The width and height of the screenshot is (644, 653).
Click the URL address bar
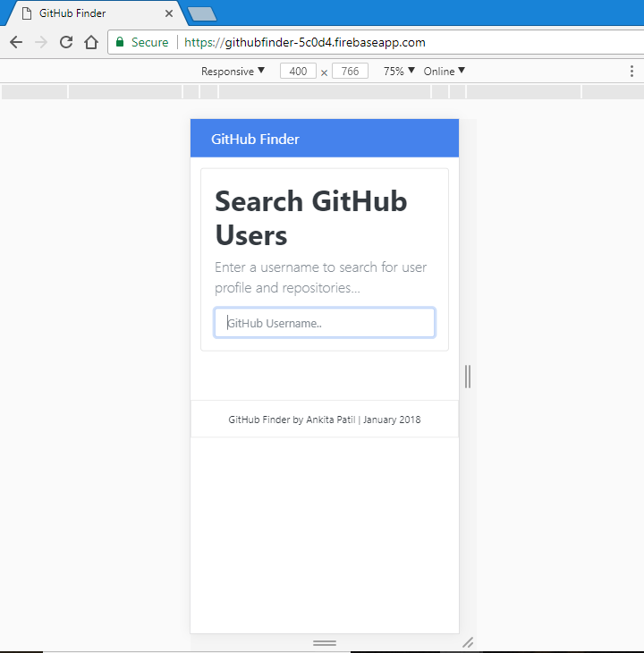(376, 42)
